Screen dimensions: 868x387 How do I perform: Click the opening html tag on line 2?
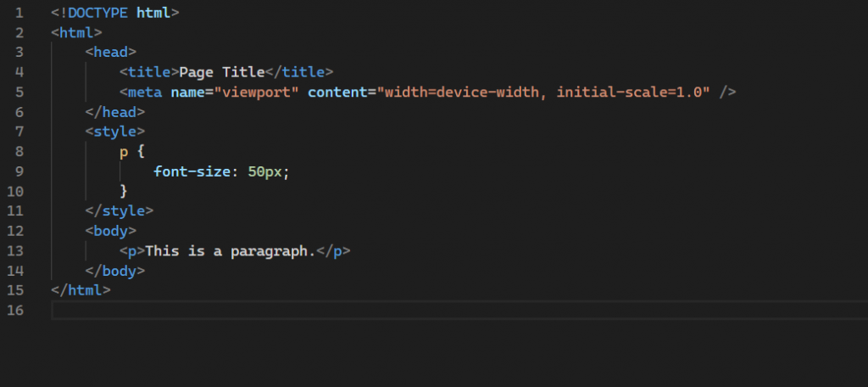coord(76,33)
